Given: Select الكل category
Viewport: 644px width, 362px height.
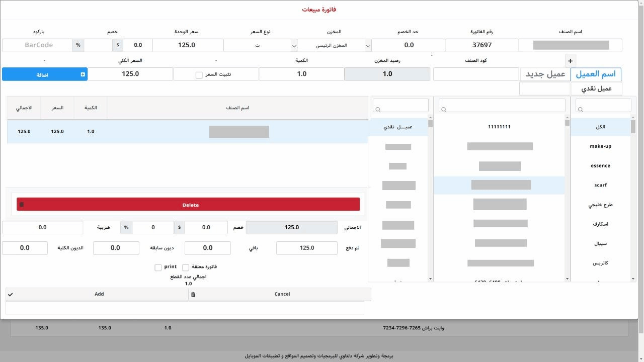Looking at the screenshot, I should (600, 127).
